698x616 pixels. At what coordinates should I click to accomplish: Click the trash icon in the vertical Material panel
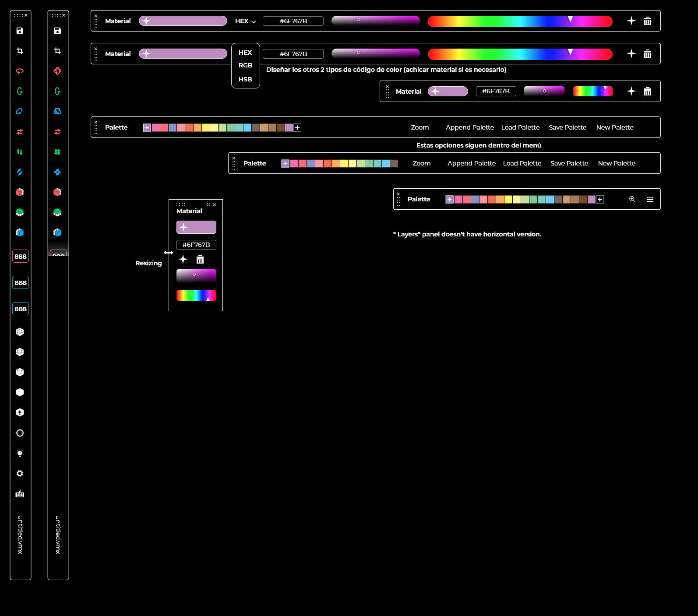tap(200, 260)
